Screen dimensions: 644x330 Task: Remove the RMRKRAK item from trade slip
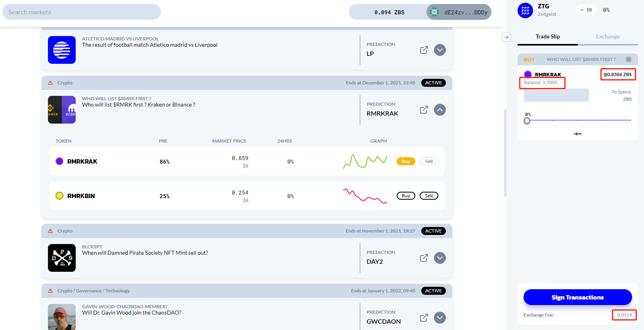pos(629,59)
